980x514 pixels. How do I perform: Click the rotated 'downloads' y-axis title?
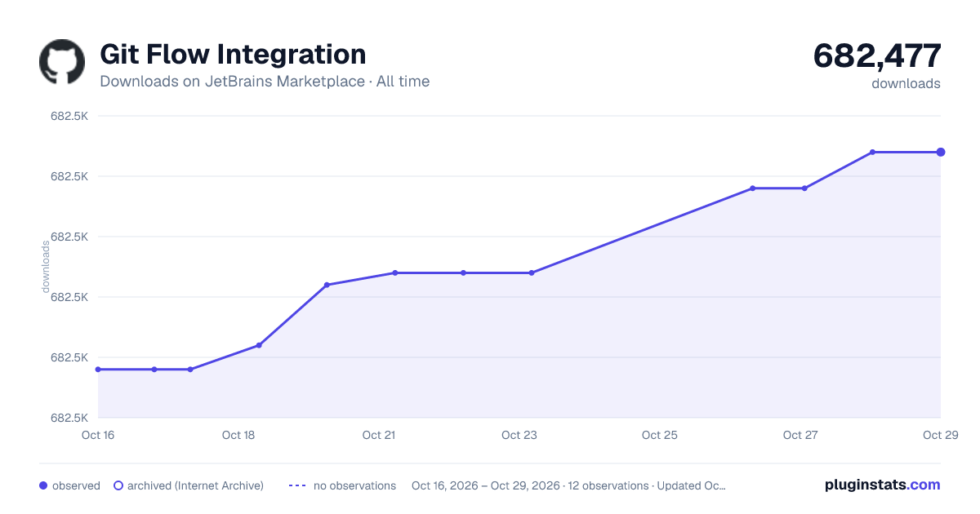(x=46, y=267)
